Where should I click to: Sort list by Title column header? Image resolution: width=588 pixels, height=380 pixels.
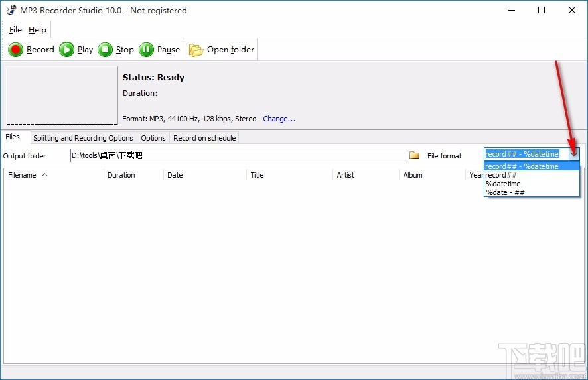click(x=289, y=175)
